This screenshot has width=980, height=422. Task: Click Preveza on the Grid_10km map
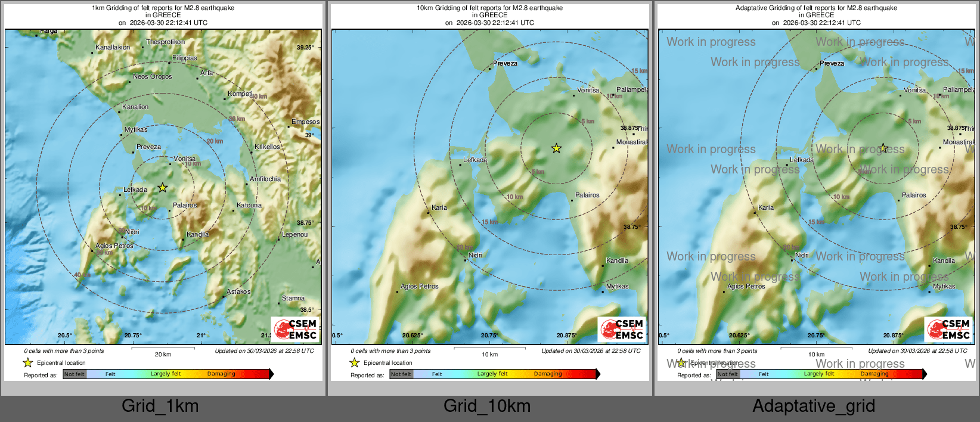pyautogui.click(x=505, y=63)
